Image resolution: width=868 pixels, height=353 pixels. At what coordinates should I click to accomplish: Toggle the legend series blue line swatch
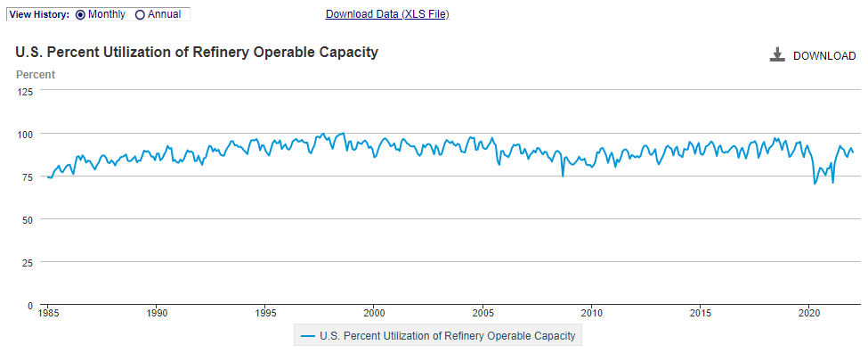click(x=307, y=336)
